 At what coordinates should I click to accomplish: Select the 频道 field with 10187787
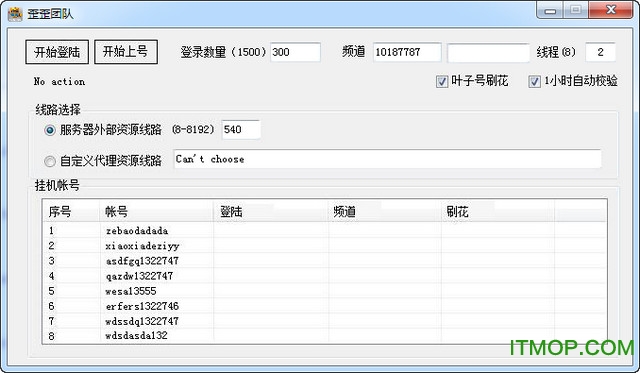point(407,52)
